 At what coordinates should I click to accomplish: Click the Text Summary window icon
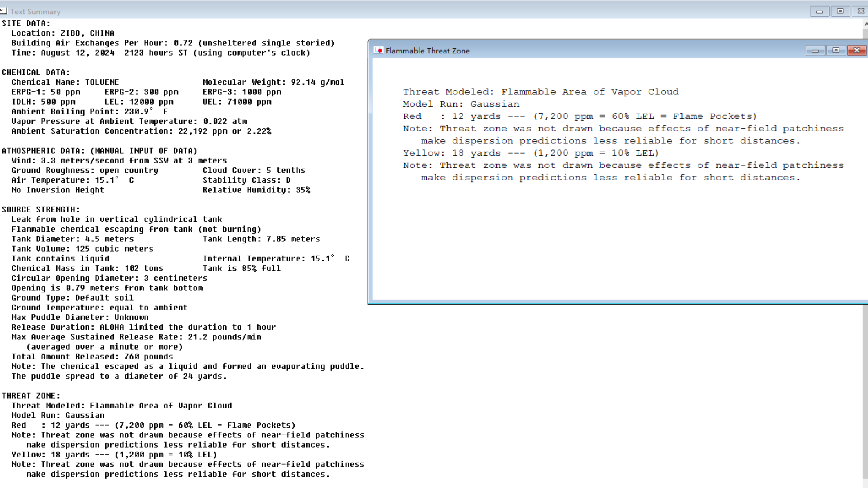[4, 11]
